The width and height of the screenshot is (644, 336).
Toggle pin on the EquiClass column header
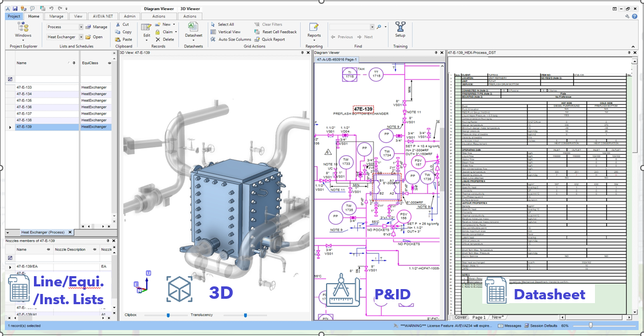pyautogui.click(x=109, y=63)
